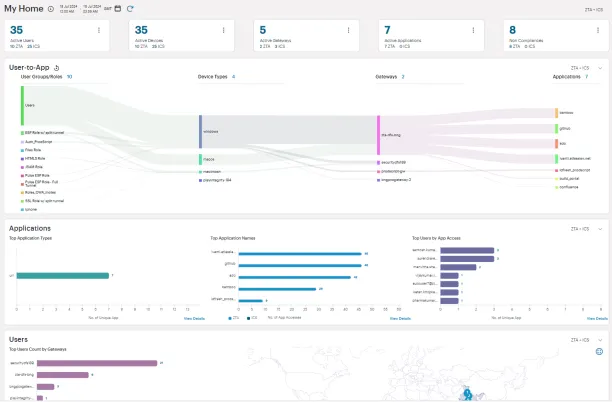Toggle the ICS legend in Top Application Names
This screenshot has height=402, width=612.
click(x=252, y=318)
